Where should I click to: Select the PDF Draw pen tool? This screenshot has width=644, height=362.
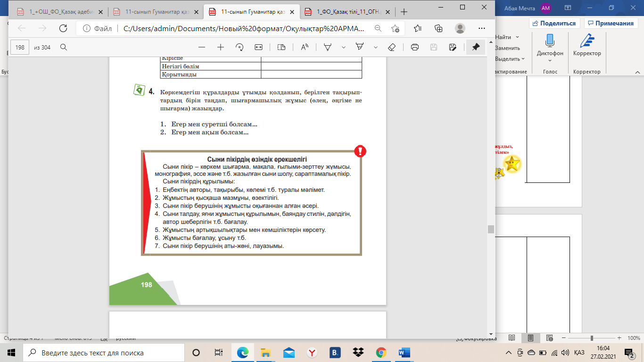coord(328,47)
